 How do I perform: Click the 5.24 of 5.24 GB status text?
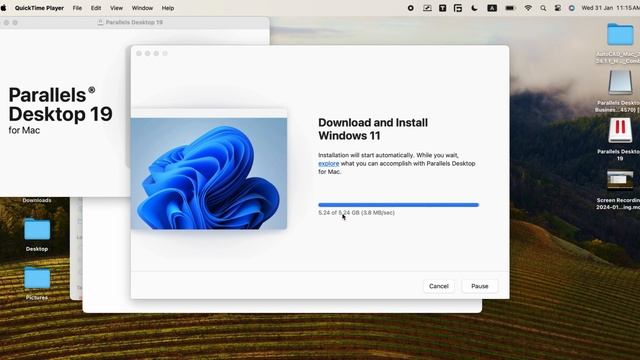pyautogui.click(x=356, y=213)
